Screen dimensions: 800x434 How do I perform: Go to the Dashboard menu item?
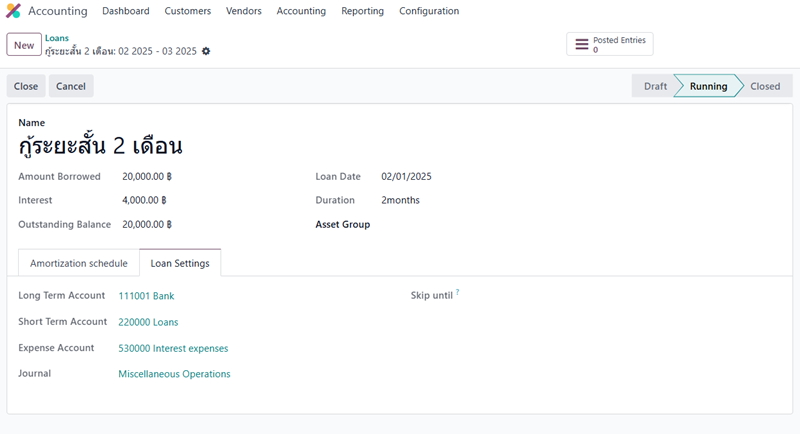click(x=126, y=11)
